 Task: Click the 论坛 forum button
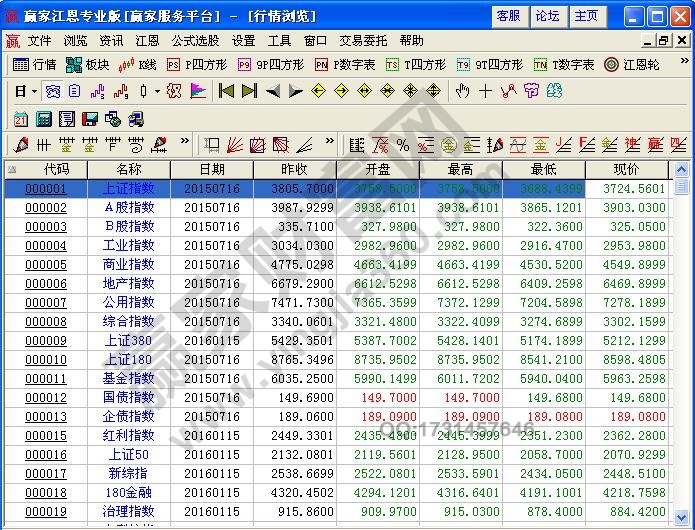547,16
